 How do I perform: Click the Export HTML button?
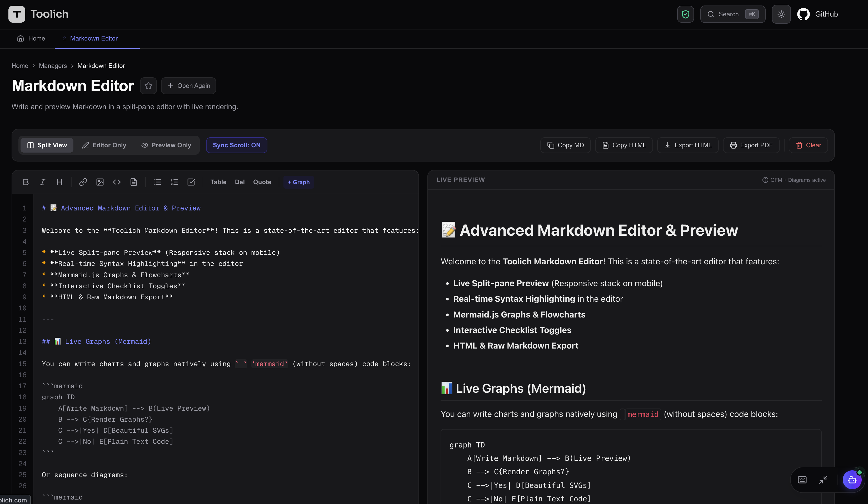688,145
